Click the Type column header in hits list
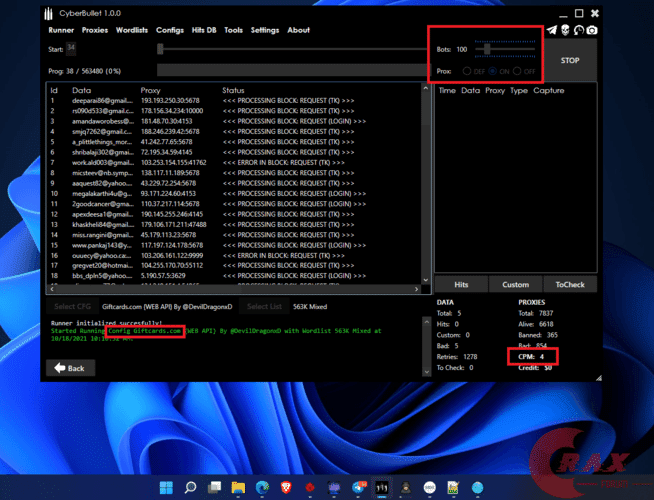654x500 pixels. click(x=519, y=90)
